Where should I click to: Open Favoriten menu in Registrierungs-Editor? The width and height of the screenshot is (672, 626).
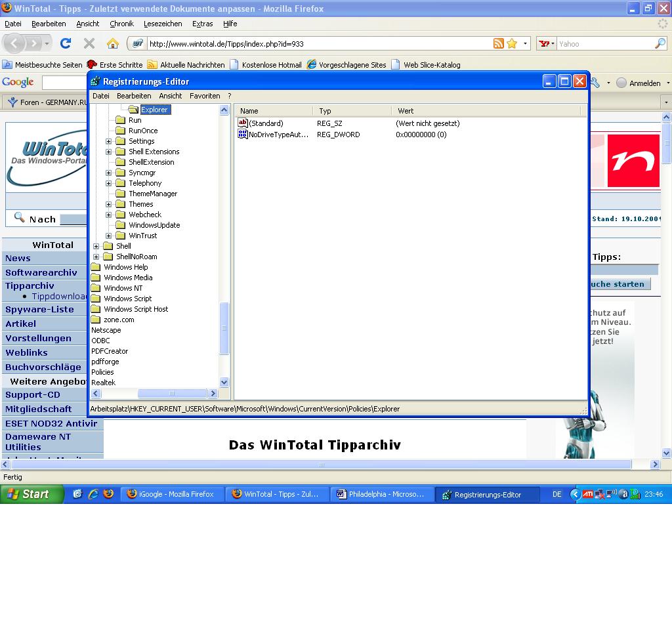[x=205, y=96]
